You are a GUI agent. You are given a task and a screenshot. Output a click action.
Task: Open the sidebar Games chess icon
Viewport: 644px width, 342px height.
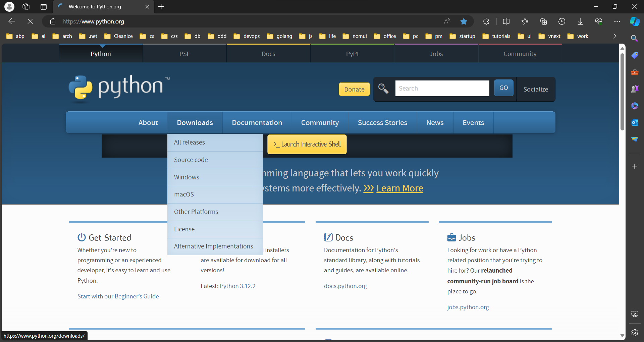pyautogui.click(x=635, y=89)
